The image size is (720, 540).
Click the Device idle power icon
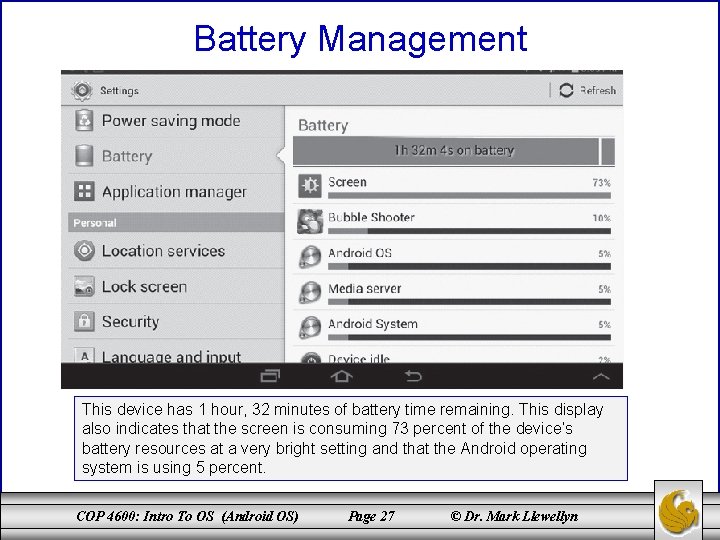click(x=311, y=358)
